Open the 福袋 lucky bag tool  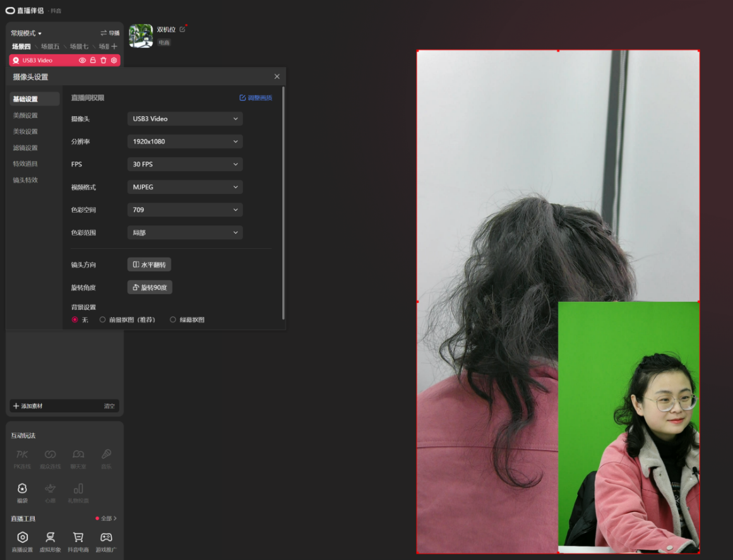pos(22,492)
